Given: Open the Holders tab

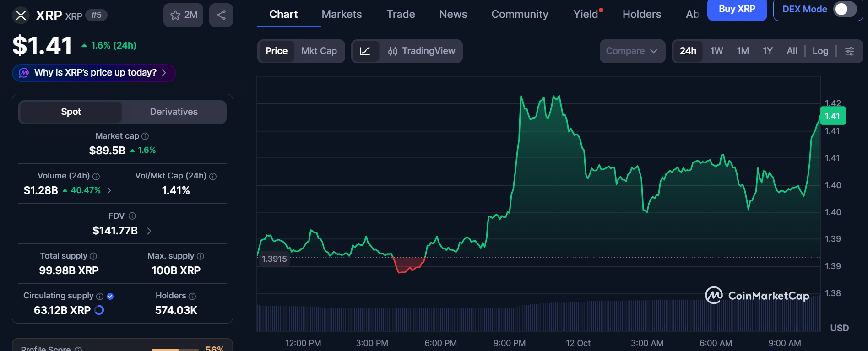Looking at the screenshot, I should click(x=642, y=14).
